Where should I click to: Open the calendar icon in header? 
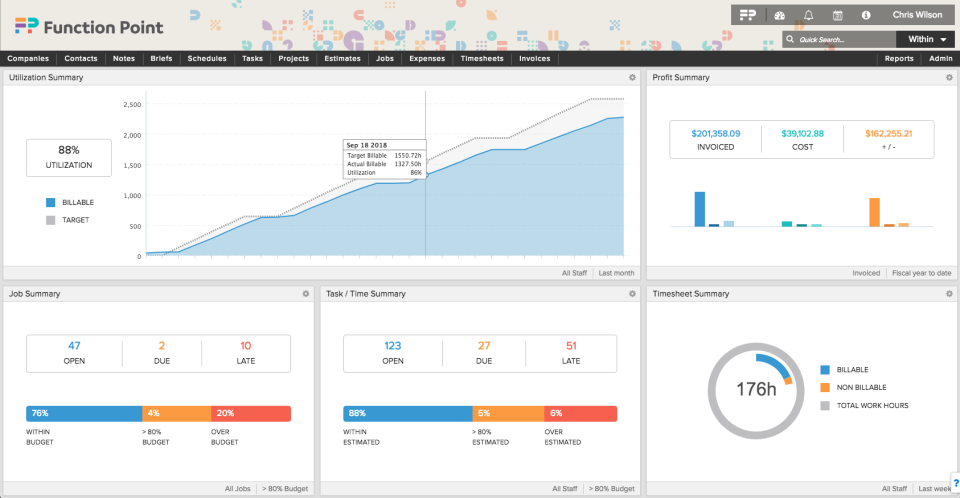pos(838,15)
